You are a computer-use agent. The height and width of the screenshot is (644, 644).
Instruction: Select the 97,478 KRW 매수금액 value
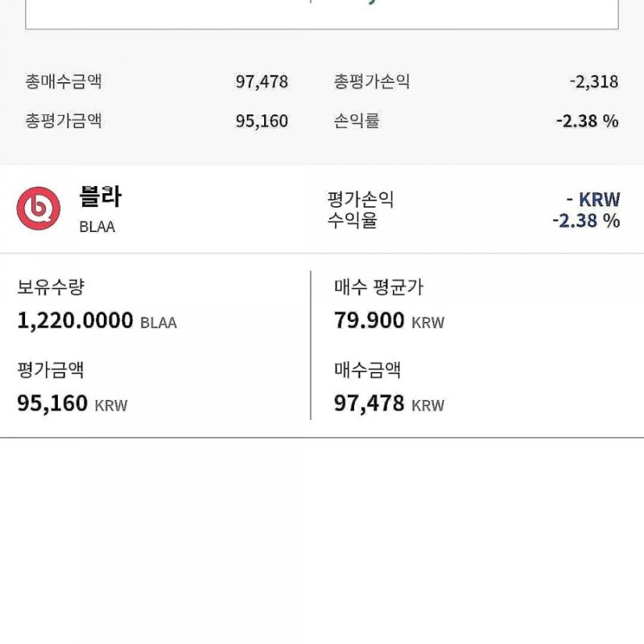point(389,404)
